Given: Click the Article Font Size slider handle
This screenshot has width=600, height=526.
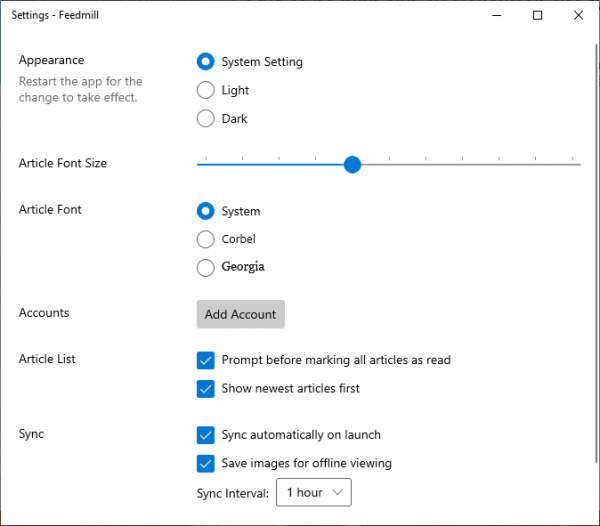Looking at the screenshot, I should click(x=352, y=164).
